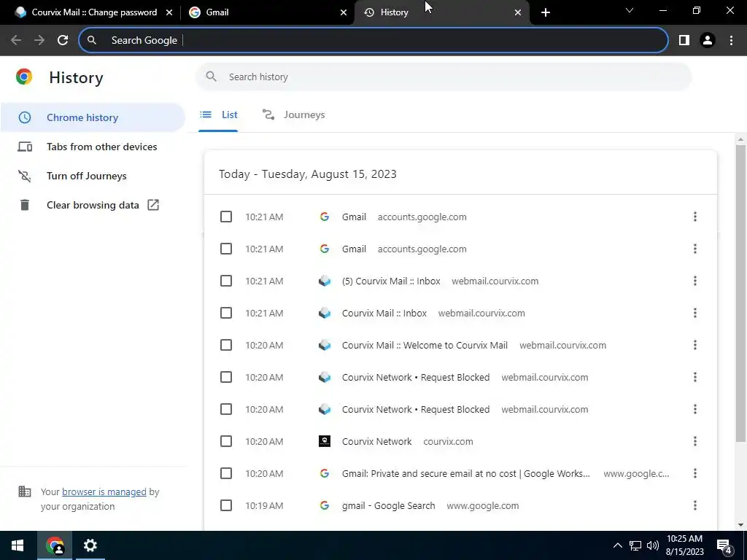Open actions menu for gmail - Google Search

[695, 505]
